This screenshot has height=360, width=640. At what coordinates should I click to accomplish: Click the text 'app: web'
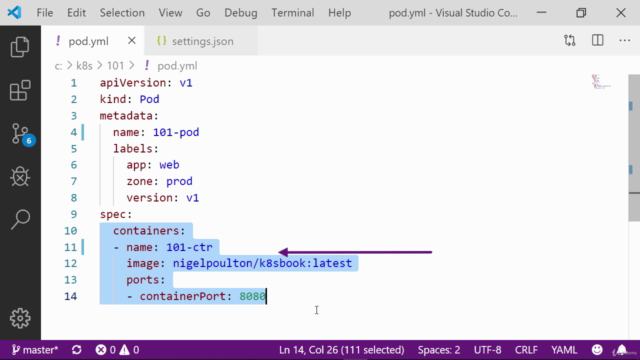point(153,165)
